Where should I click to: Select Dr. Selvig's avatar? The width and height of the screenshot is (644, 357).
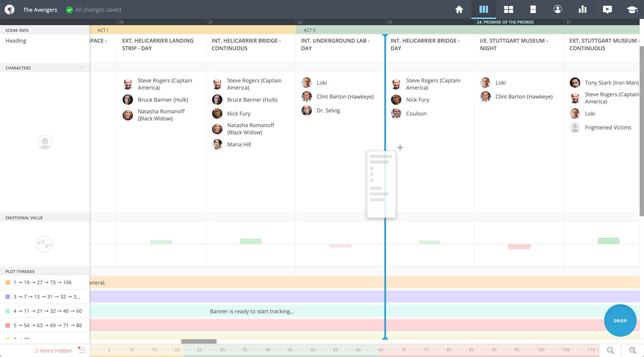coord(307,110)
